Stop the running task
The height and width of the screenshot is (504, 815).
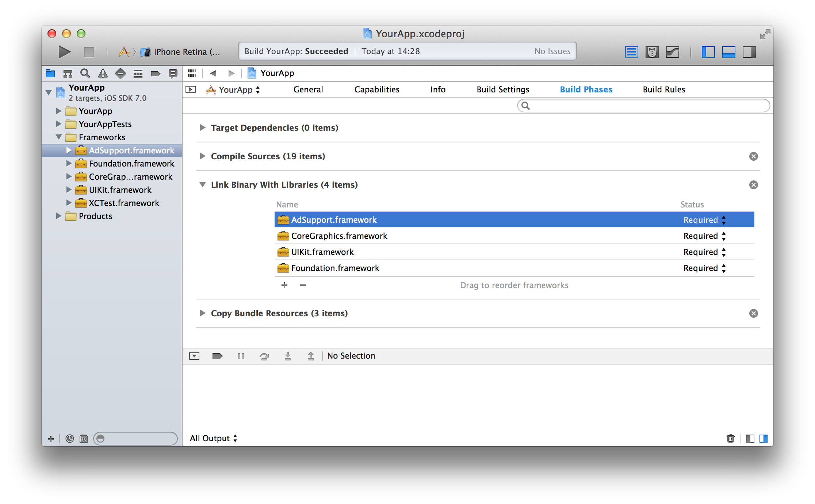(89, 52)
